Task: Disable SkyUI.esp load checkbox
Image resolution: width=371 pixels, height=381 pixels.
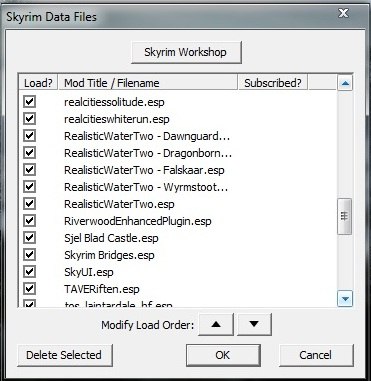Action: point(30,271)
